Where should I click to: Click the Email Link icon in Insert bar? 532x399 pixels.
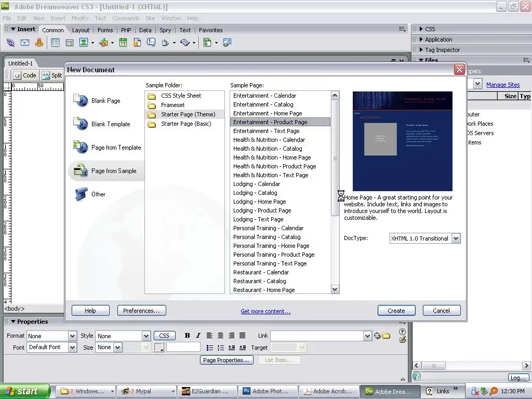point(25,43)
